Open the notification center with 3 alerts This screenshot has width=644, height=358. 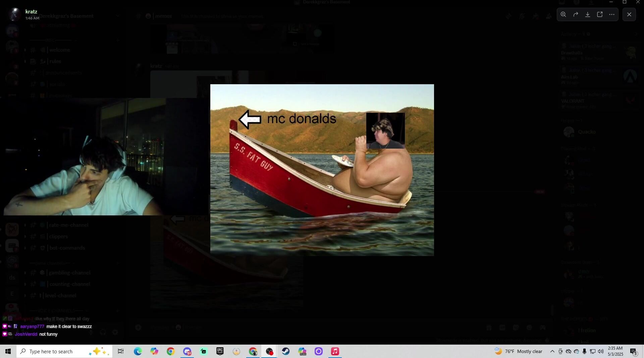[x=634, y=351]
